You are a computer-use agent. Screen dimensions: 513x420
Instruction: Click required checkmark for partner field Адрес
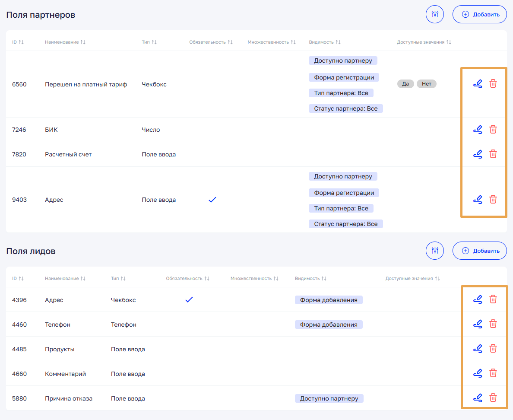pyautogui.click(x=212, y=200)
